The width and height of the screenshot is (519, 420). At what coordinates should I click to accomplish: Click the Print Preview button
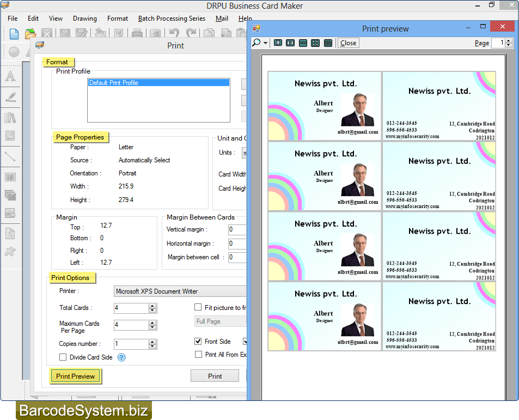pos(76,376)
